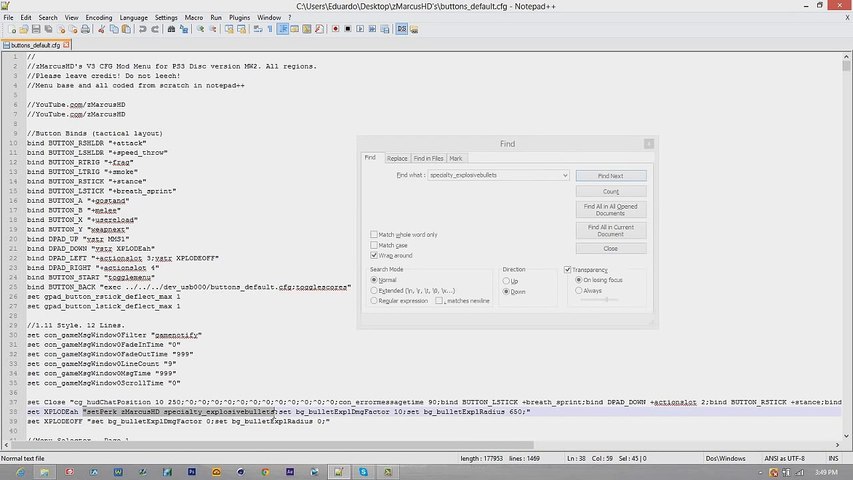Viewport: 853px width, 480px height.
Task: Click Find All in Current Document button
Action: [610, 230]
